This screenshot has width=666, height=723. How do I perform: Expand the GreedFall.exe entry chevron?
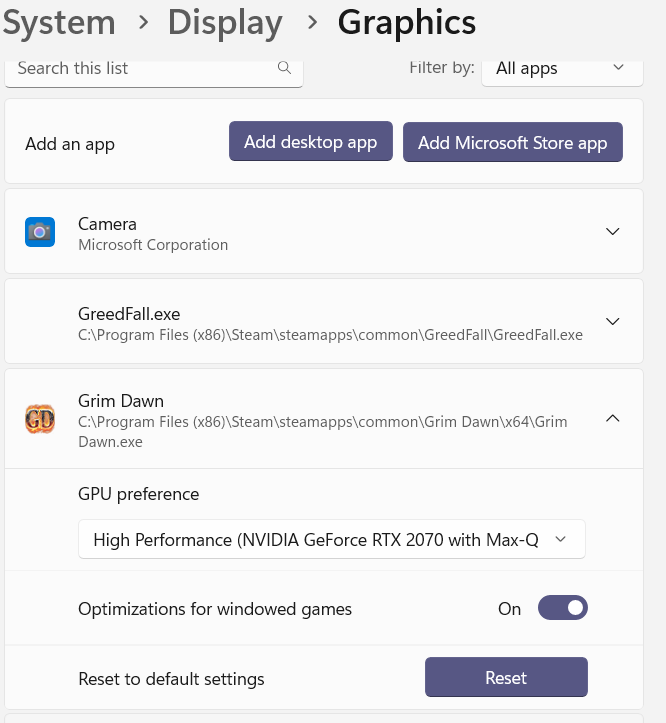tap(613, 322)
